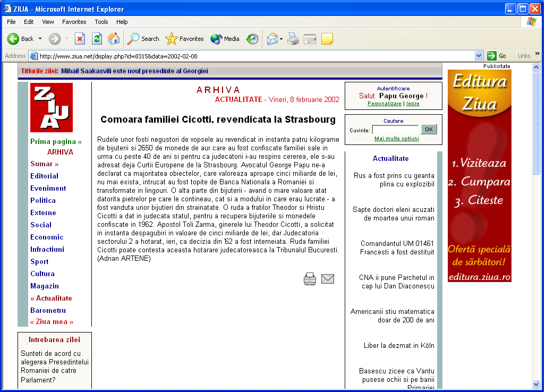
Task: Print page using toolbar printer icon
Action: pos(293,39)
